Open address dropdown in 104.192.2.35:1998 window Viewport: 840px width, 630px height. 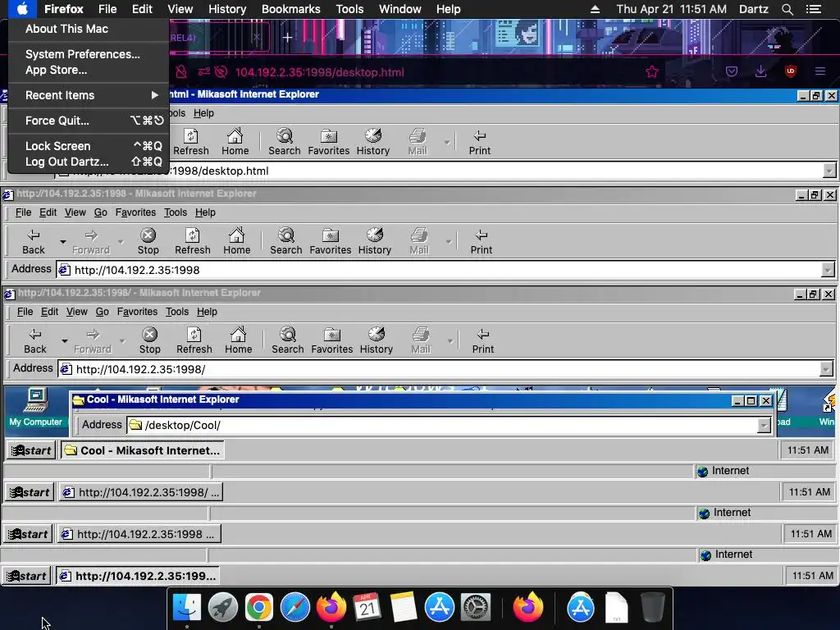[828, 270]
